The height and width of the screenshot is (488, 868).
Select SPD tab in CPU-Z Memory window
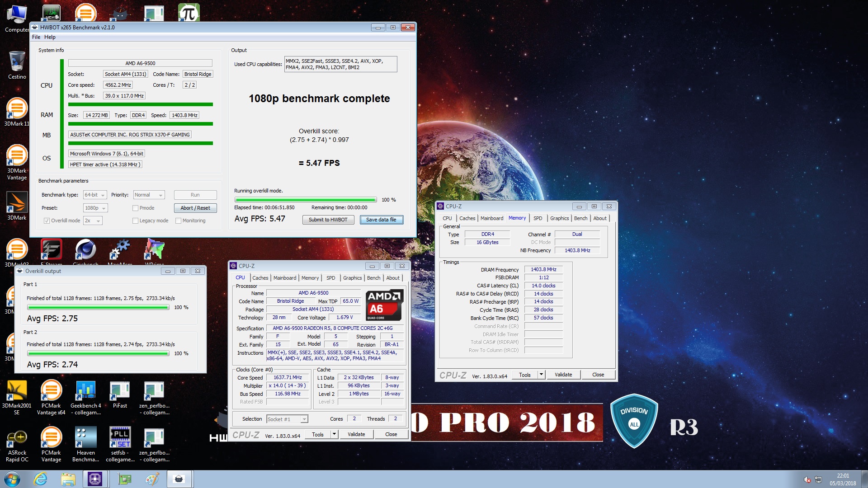point(538,218)
